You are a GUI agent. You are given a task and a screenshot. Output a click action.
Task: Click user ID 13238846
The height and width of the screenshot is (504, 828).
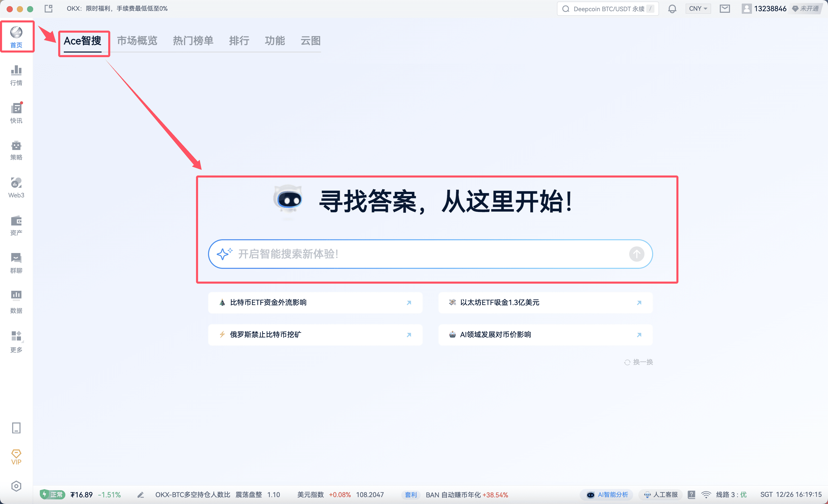coord(770,9)
